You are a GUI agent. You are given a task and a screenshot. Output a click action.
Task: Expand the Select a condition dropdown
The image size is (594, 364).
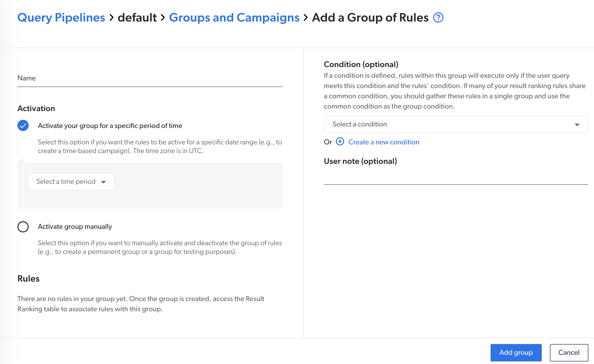click(456, 124)
